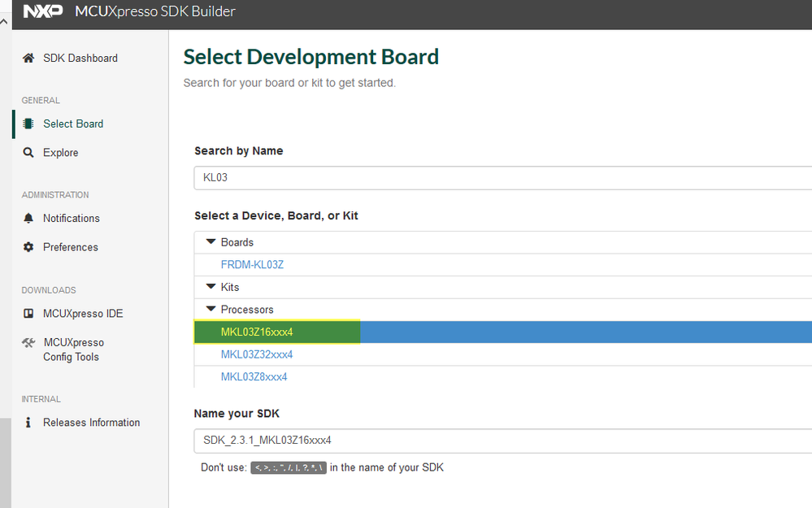Click the SDK Dashboard home icon
Image resolution: width=812 pixels, height=508 pixels.
(x=28, y=59)
